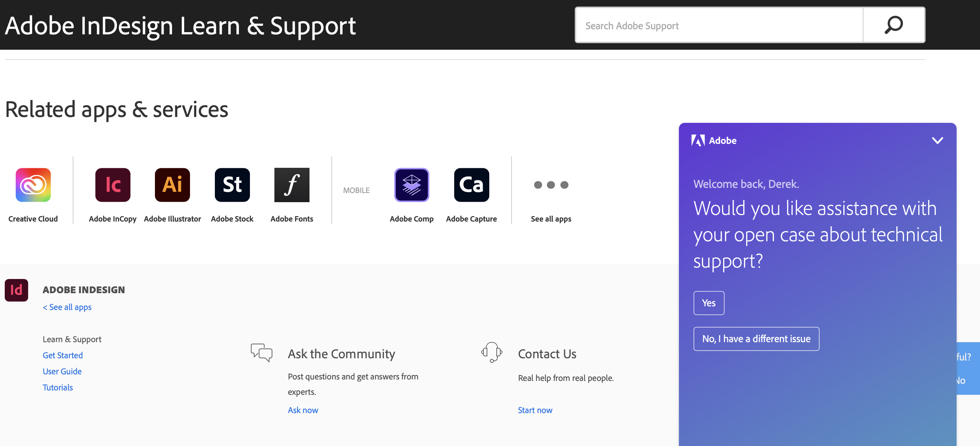Click the Adobe Illustrator icon
Viewport: 980px width, 446px height.
(x=172, y=185)
